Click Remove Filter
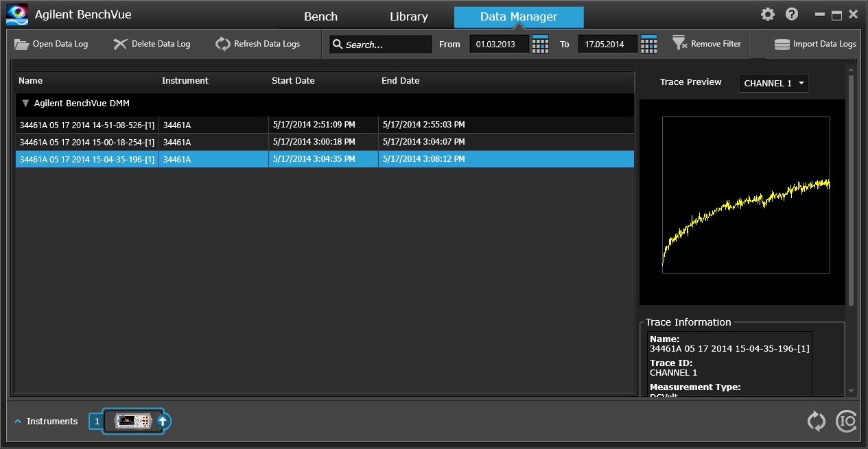This screenshot has height=449, width=868. 707,44
